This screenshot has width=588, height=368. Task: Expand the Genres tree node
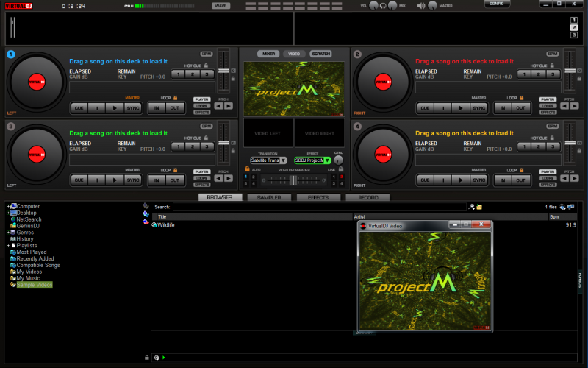pyautogui.click(x=8, y=233)
